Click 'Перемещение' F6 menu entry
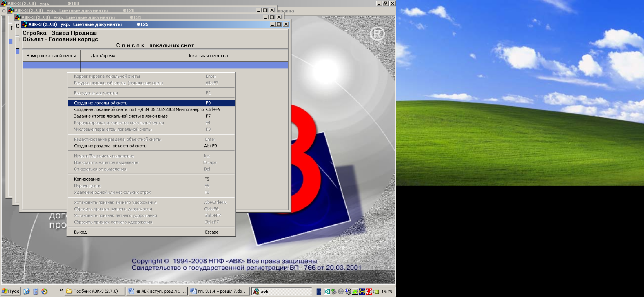 point(151,186)
